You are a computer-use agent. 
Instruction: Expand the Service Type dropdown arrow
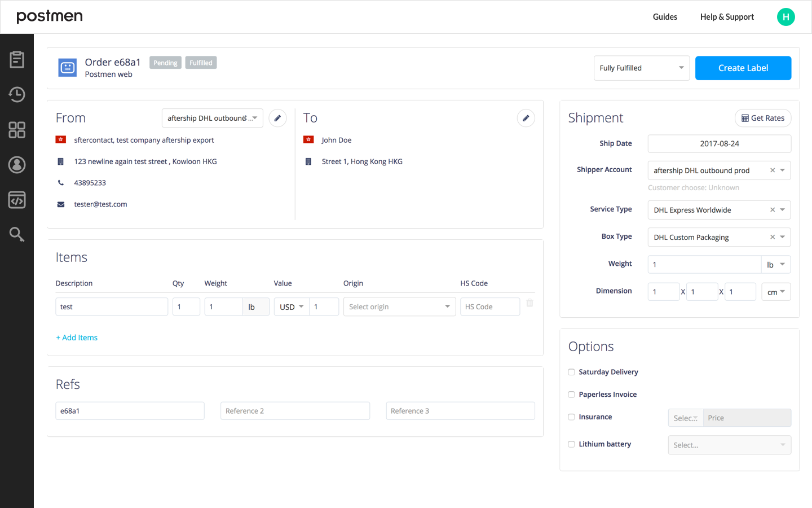[783, 209]
